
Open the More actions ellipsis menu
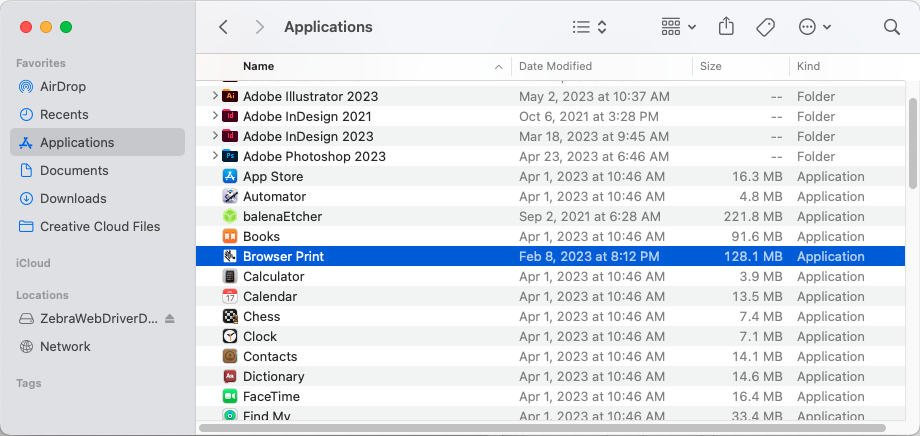point(814,27)
